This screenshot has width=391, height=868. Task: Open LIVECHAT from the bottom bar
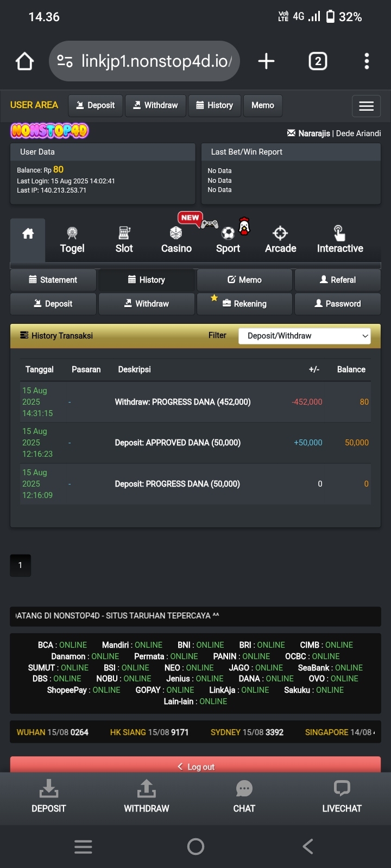point(342,796)
